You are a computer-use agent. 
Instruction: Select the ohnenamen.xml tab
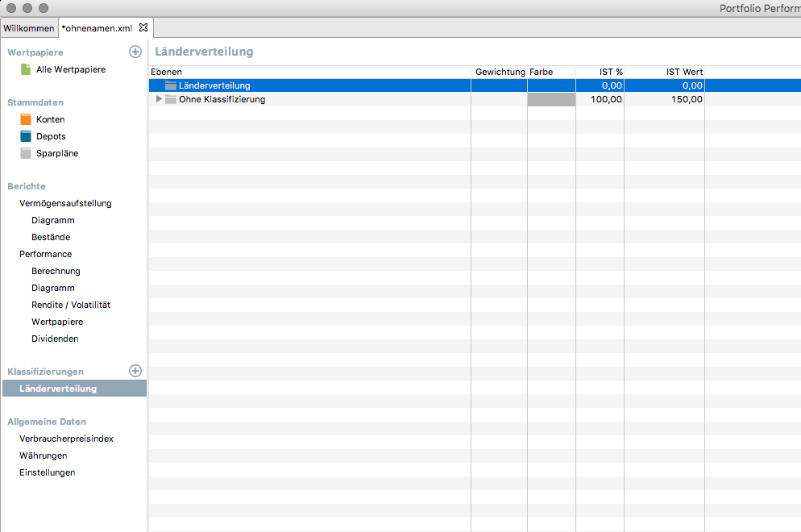tap(97, 28)
